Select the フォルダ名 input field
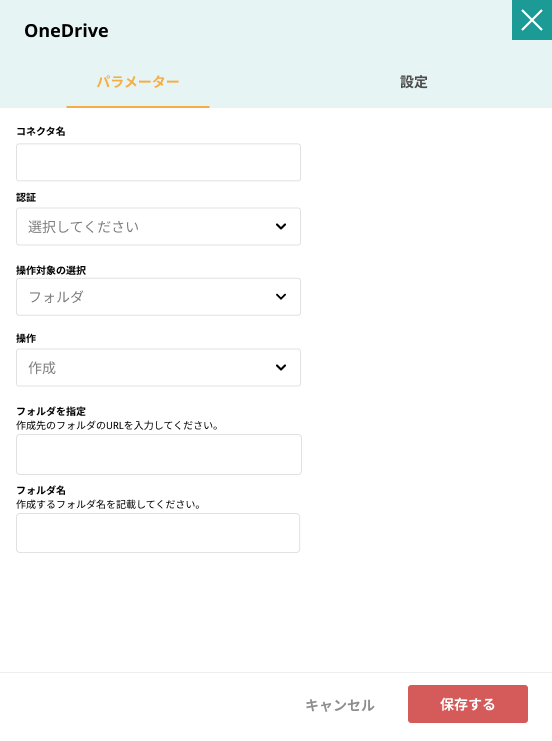Image resolution: width=552 pixels, height=741 pixels. (158, 533)
